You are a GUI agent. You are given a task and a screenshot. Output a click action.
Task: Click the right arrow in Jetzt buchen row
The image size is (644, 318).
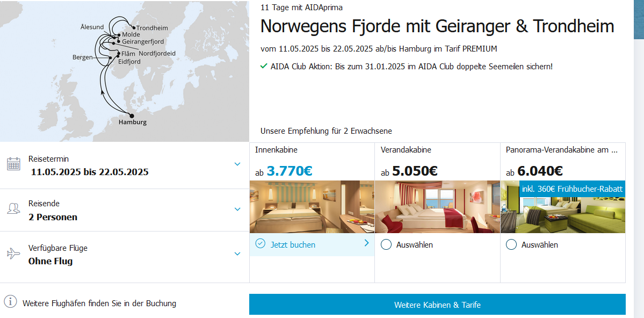tap(366, 243)
